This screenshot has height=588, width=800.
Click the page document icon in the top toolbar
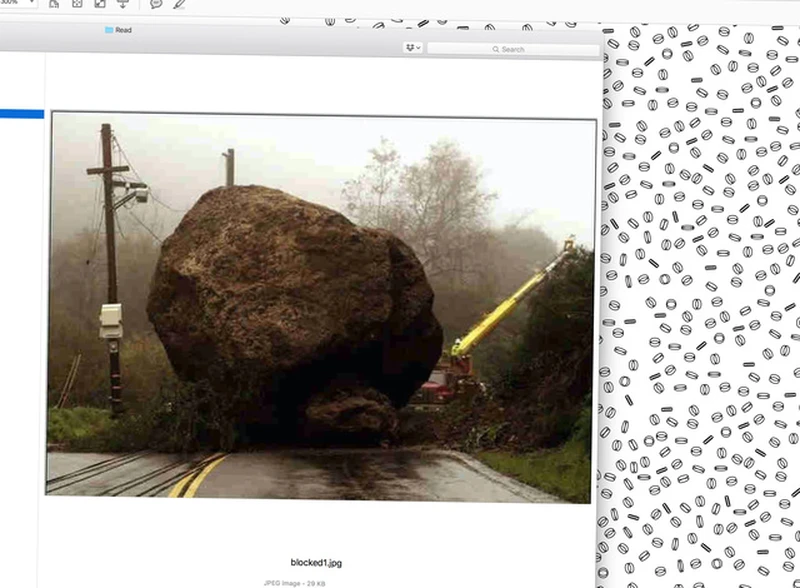pos(54,4)
